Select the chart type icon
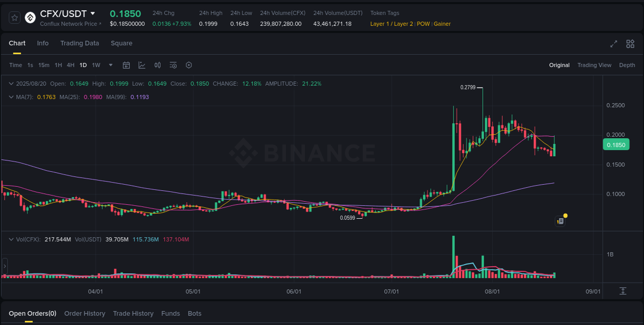The height and width of the screenshot is (325, 644). [142, 65]
